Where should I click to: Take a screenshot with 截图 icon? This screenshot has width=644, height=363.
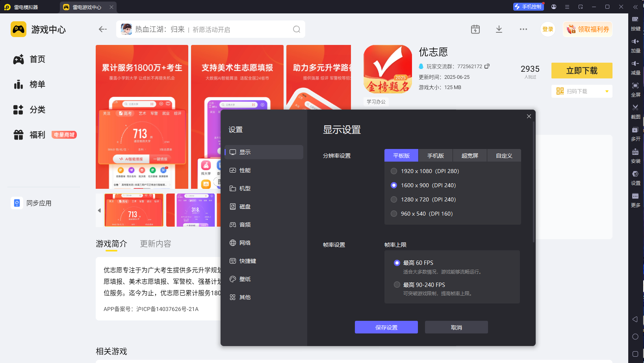pyautogui.click(x=635, y=108)
